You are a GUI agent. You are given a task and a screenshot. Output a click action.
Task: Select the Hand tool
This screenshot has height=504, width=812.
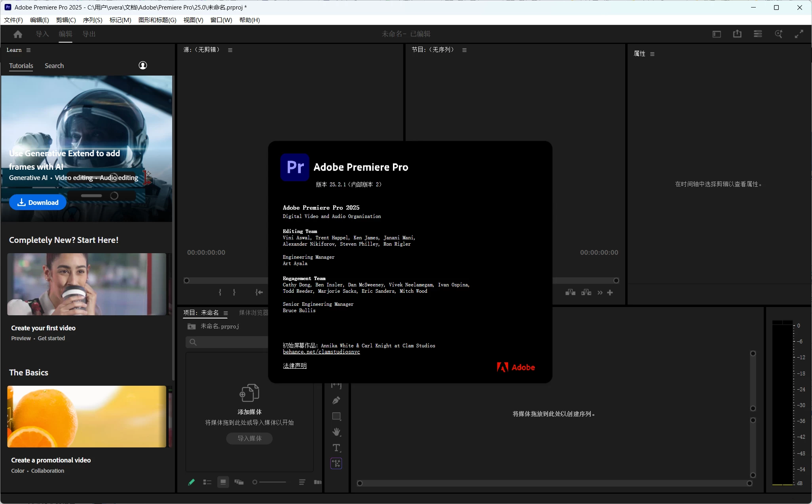pyautogui.click(x=336, y=432)
